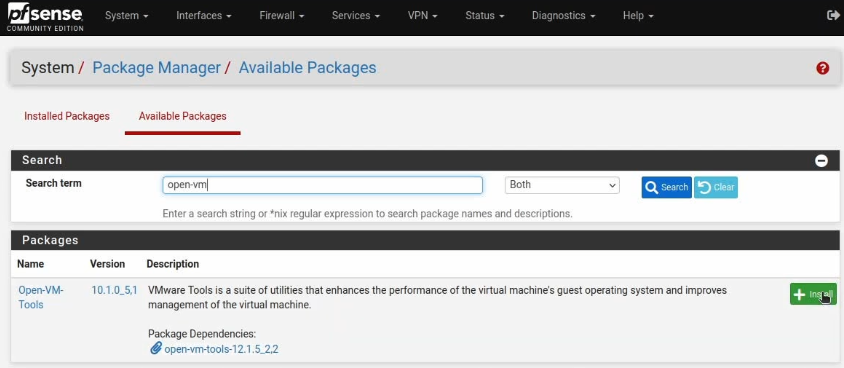Focus the Search term input field
This screenshot has width=844, height=368.
coord(322,185)
